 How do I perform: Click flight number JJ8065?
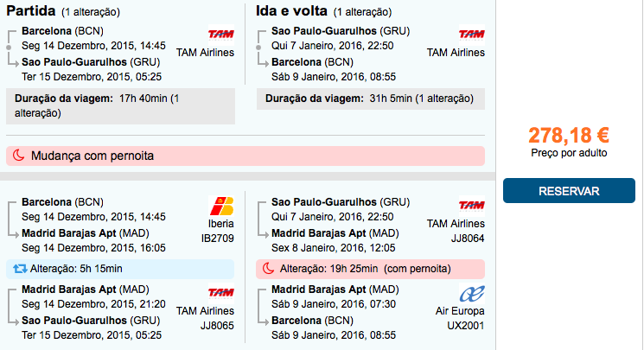click(x=217, y=326)
